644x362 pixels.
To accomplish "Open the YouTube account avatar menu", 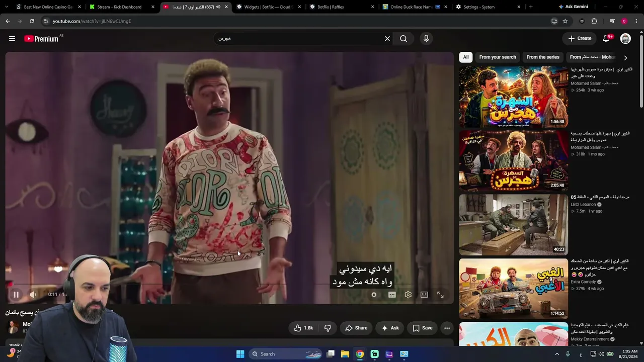I will [x=625, y=39].
